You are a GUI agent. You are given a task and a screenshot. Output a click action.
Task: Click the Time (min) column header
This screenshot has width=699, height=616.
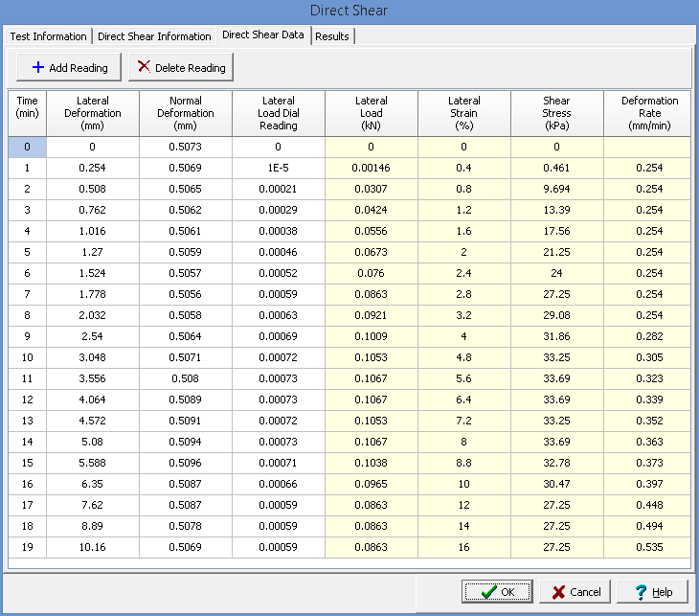(27, 113)
